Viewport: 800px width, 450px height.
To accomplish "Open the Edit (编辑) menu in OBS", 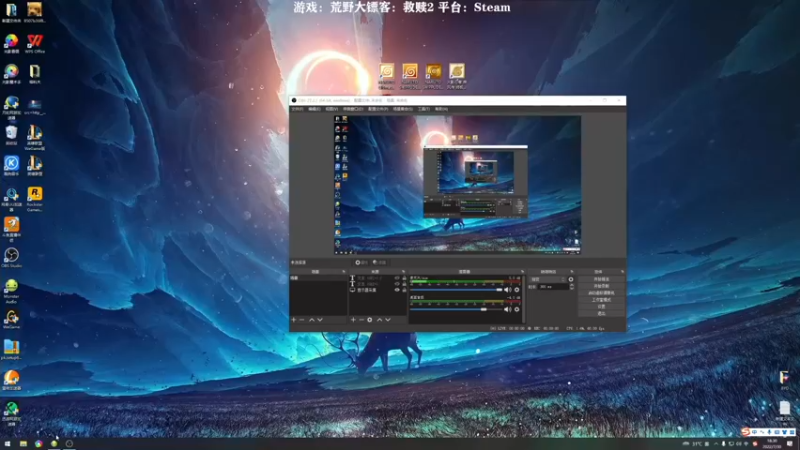I will pyautogui.click(x=314, y=109).
